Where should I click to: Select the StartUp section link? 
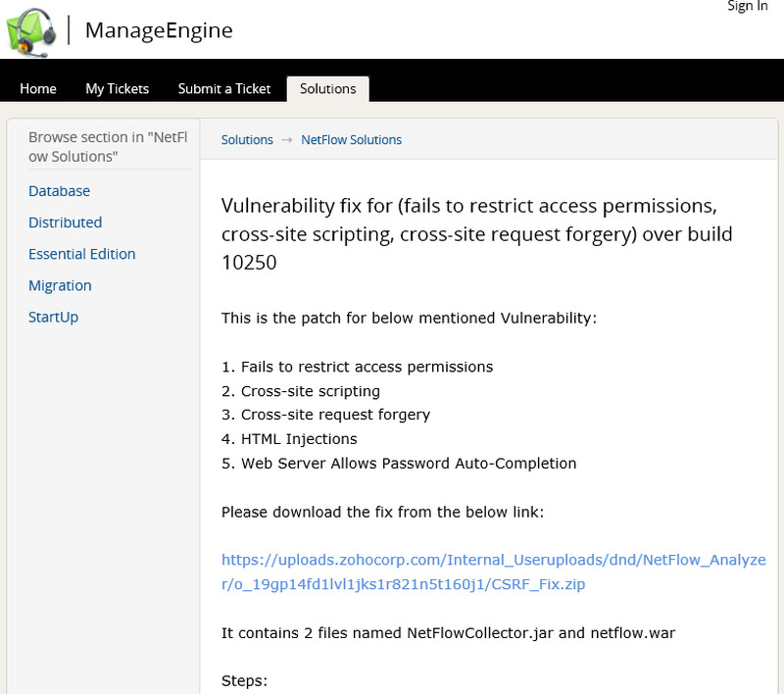pyautogui.click(x=53, y=317)
